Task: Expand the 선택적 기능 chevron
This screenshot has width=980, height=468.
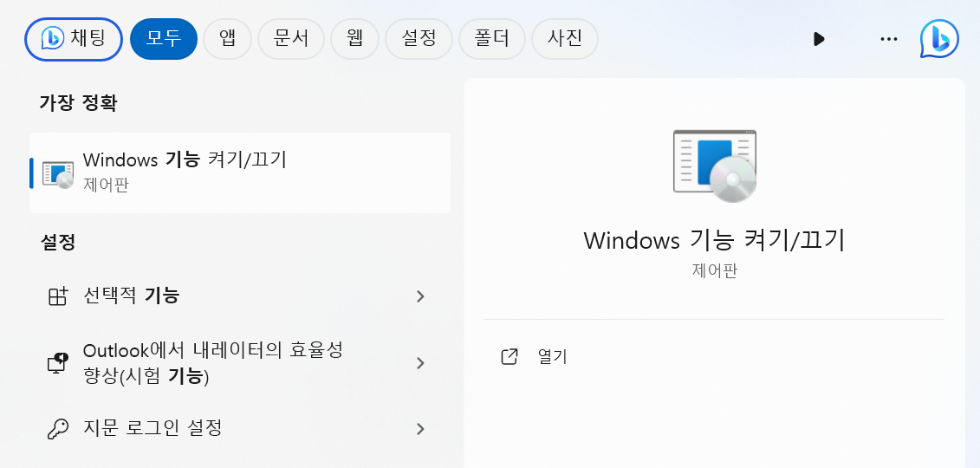Action: pyautogui.click(x=420, y=296)
